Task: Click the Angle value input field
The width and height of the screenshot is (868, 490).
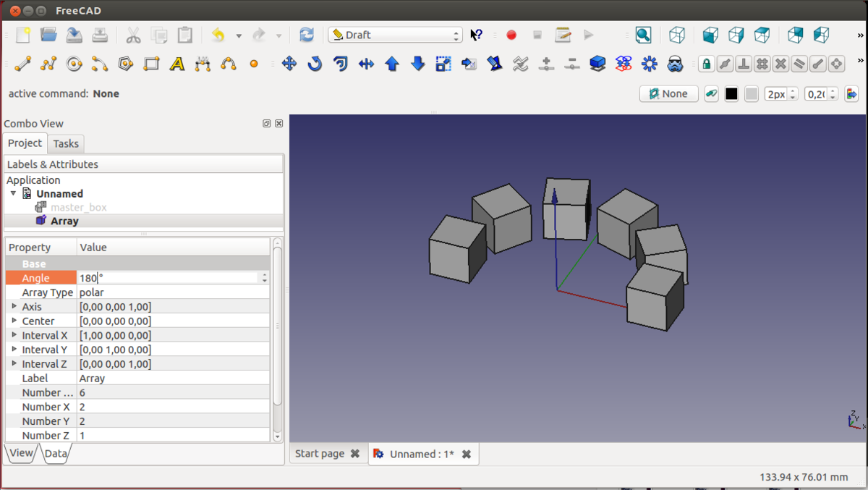Action: coord(168,278)
